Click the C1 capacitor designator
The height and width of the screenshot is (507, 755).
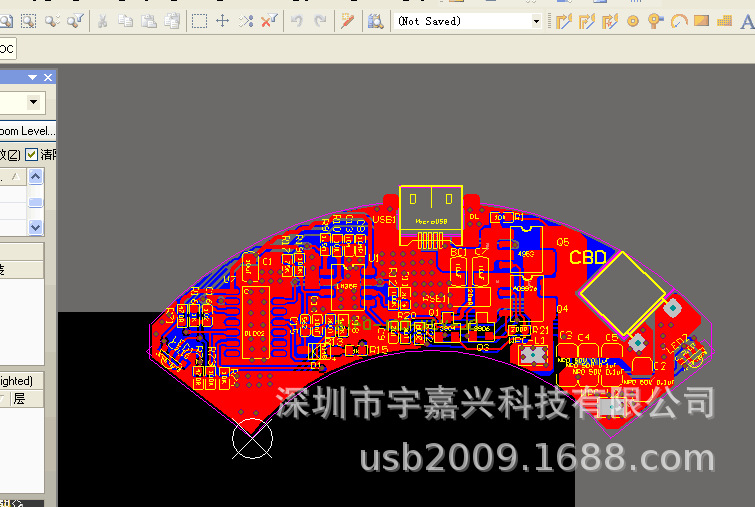pos(267,261)
